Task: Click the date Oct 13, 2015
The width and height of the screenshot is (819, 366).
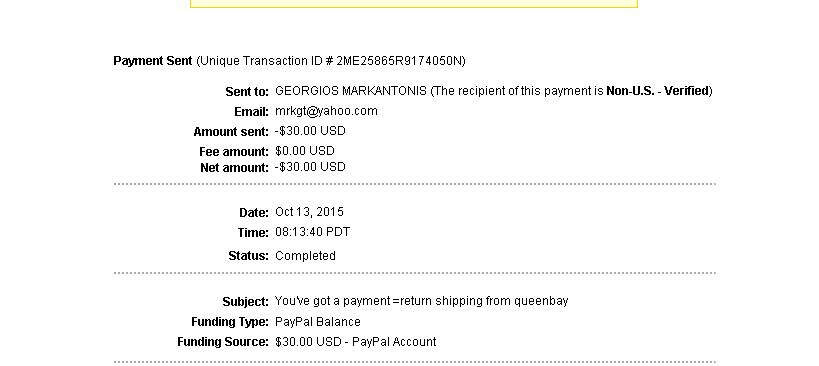Action: pos(309,212)
